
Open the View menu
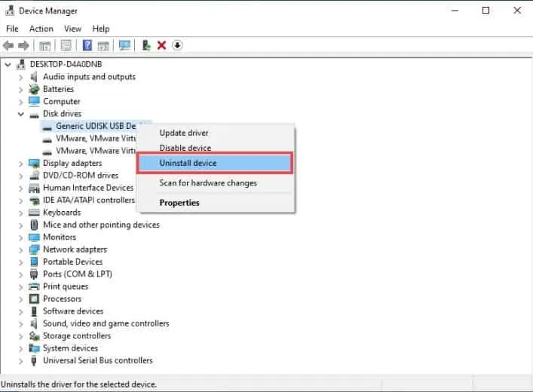(72, 29)
